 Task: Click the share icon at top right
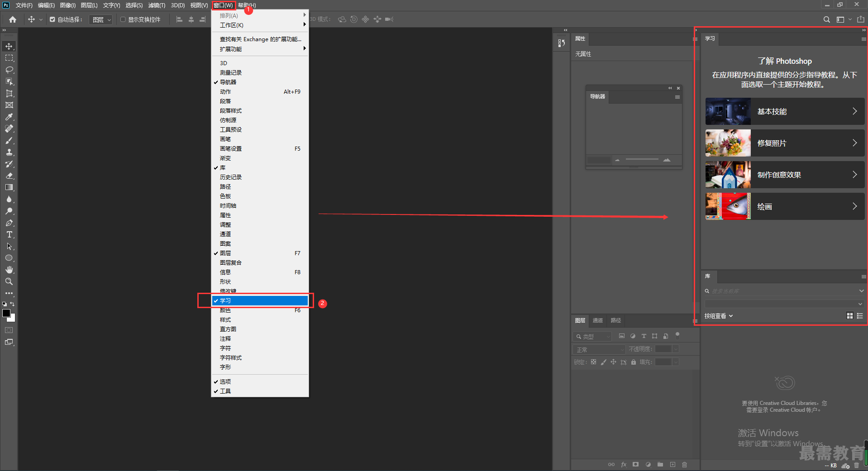tap(860, 19)
